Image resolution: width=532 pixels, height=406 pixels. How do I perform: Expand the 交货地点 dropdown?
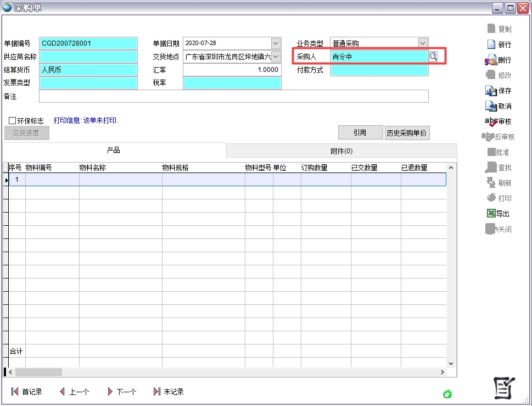[x=276, y=56]
